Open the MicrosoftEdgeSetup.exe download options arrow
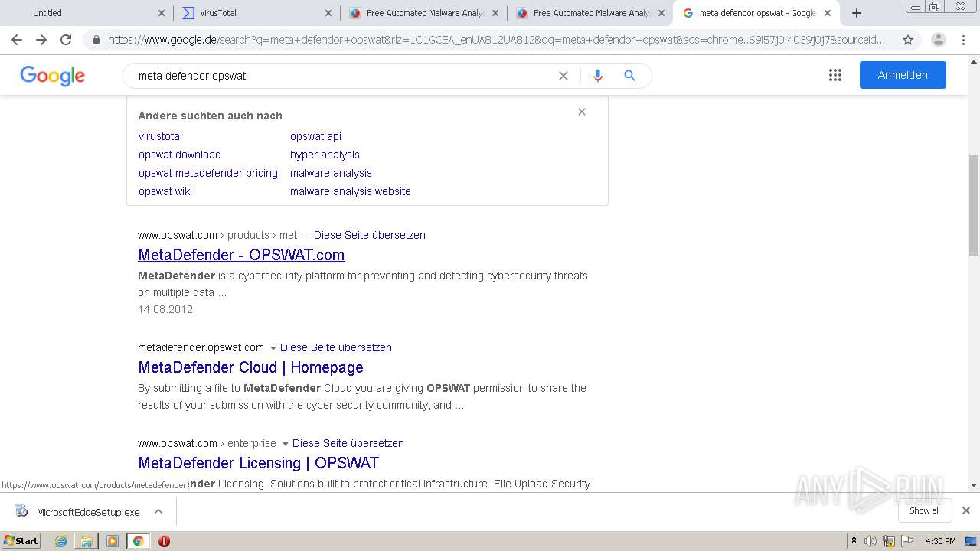Screen dimensions: 980x551 pyautogui.click(x=158, y=511)
